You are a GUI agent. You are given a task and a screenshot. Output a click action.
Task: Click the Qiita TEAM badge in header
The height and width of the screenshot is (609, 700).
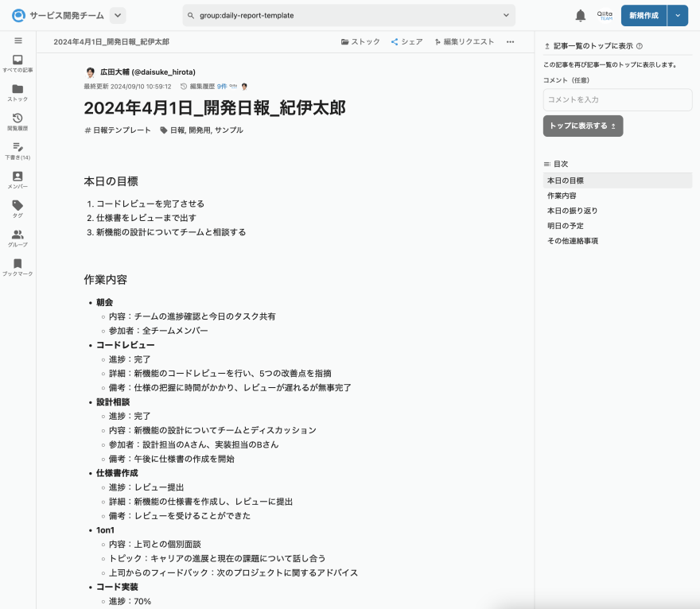click(605, 16)
